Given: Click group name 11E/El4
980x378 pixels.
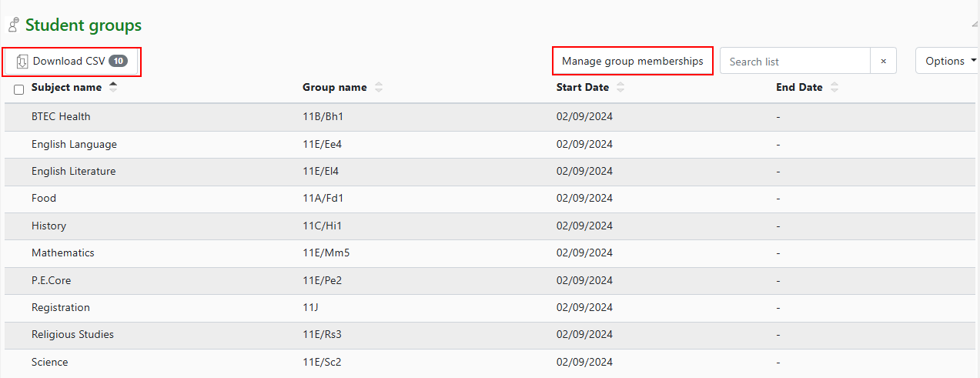Looking at the screenshot, I should (320, 172).
